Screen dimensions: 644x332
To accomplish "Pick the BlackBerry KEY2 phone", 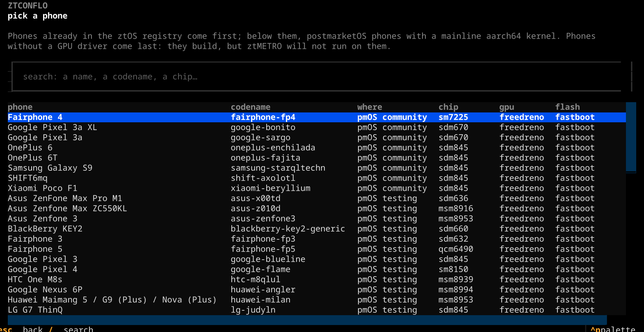I will (x=317, y=229).
